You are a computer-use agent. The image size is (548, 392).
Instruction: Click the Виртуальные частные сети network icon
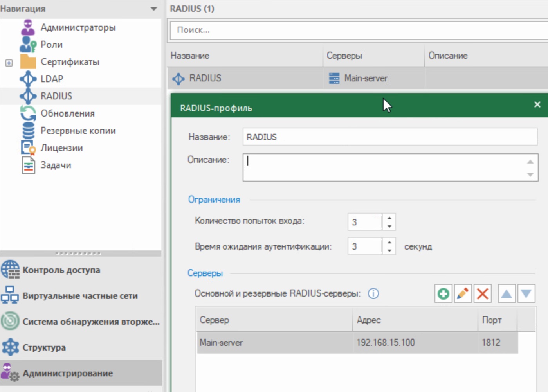pos(10,295)
